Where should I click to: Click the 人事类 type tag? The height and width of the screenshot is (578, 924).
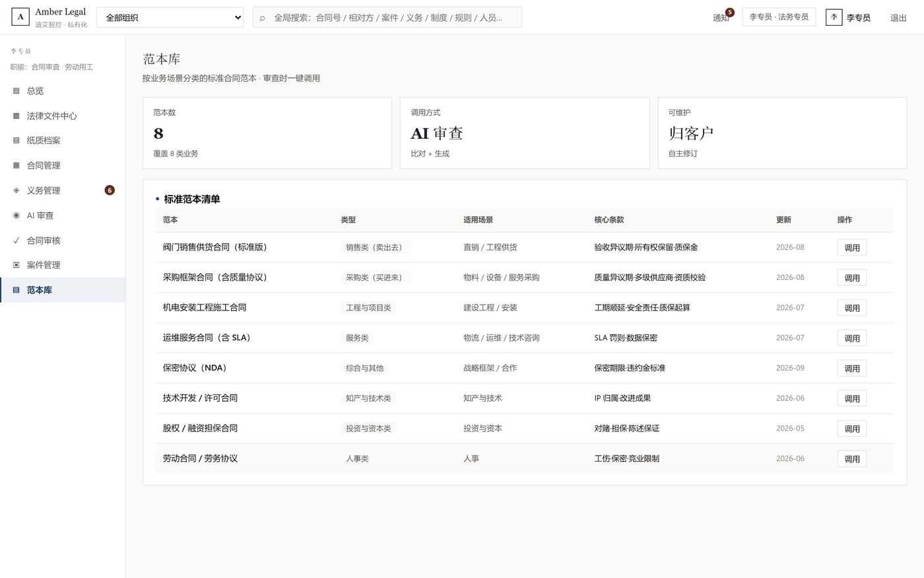[357, 458]
